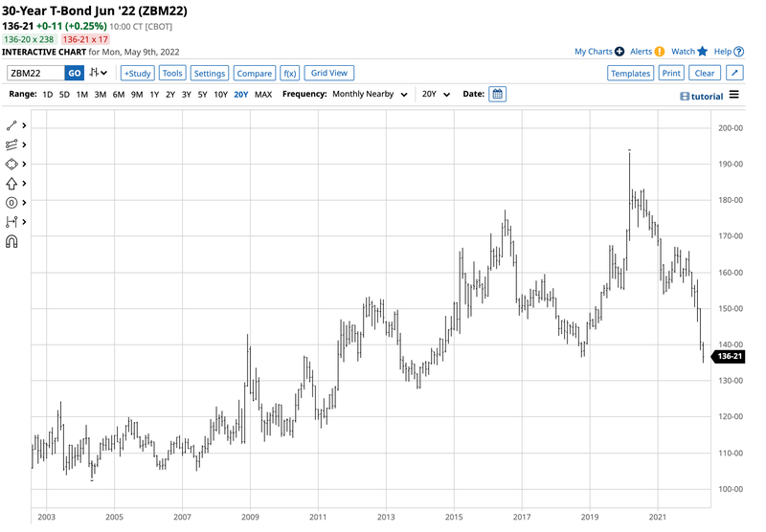Select the 3Y range
This screenshot has height=532, width=766.
(x=186, y=94)
